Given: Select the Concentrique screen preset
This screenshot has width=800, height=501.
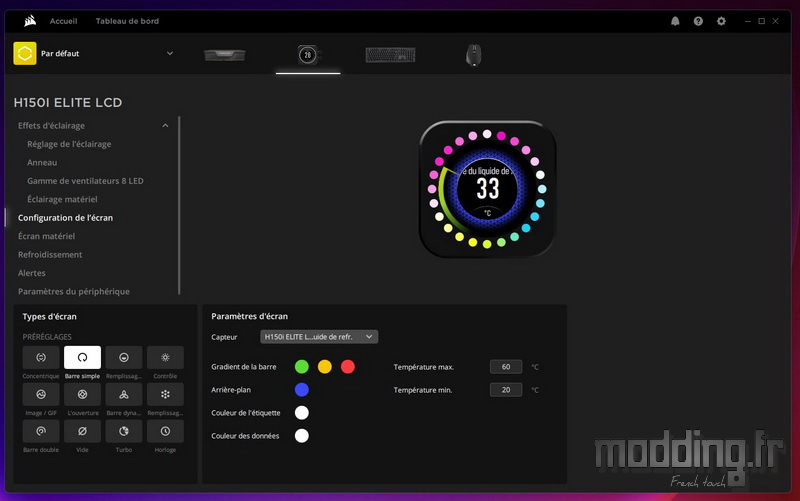Looking at the screenshot, I should point(41,358).
